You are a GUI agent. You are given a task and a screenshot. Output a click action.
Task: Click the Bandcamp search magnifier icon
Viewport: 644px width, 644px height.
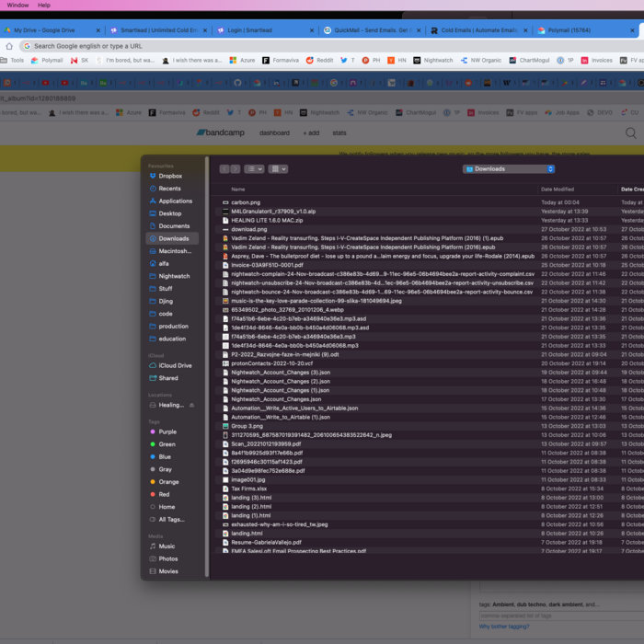631,133
